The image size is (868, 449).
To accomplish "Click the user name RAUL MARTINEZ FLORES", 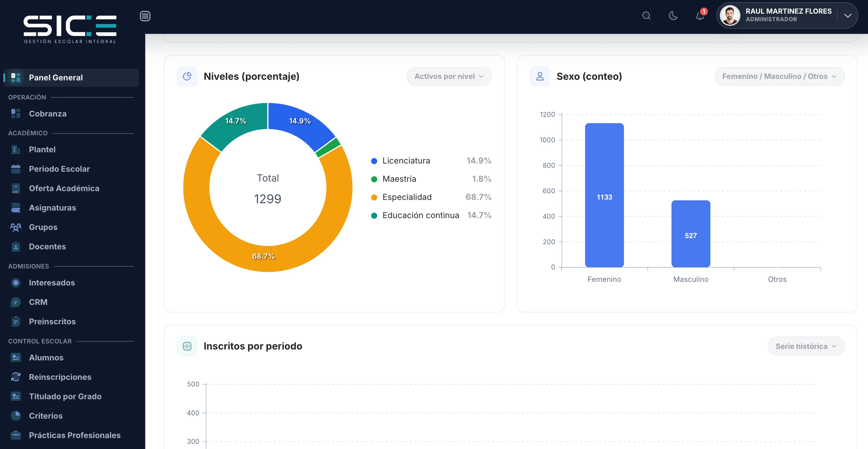I will point(788,11).
